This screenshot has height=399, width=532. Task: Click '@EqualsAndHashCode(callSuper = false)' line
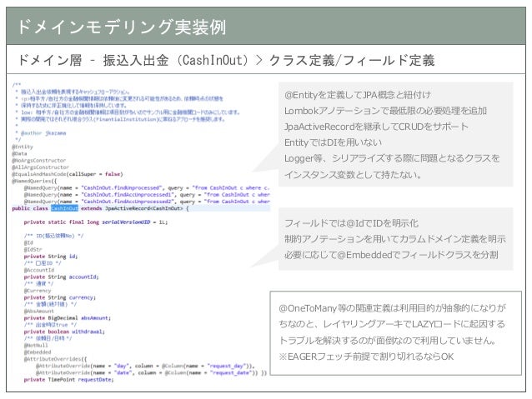(68, 174)
